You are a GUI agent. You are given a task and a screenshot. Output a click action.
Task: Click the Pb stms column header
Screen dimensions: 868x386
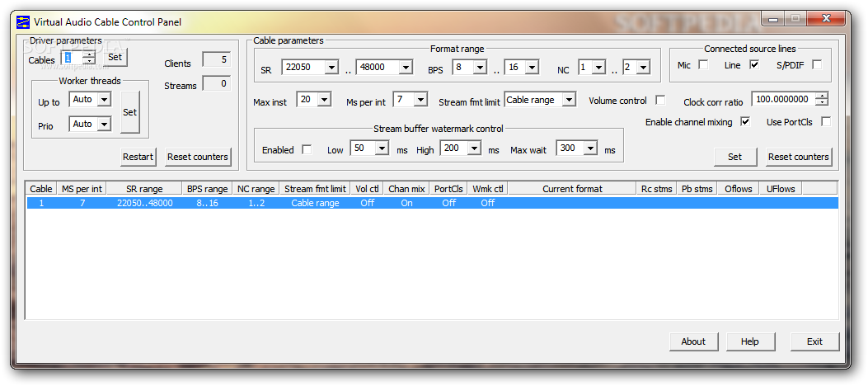click(x=697, y=189)
